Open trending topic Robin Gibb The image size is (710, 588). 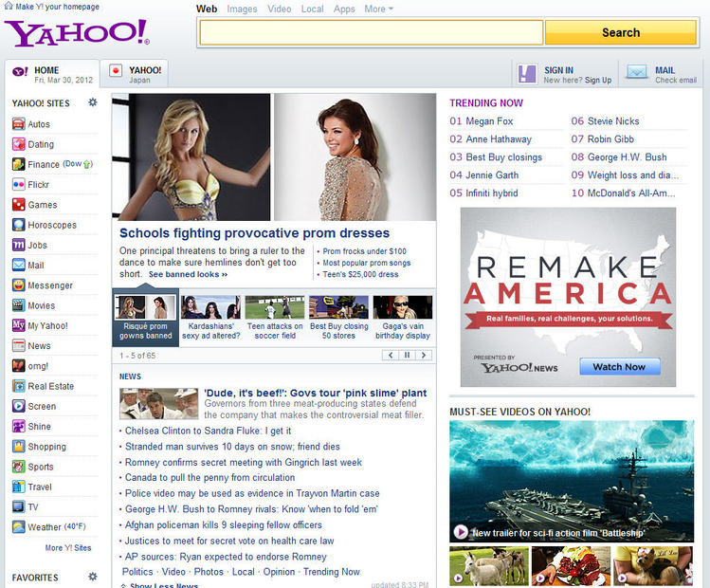[x=610, y=139]
